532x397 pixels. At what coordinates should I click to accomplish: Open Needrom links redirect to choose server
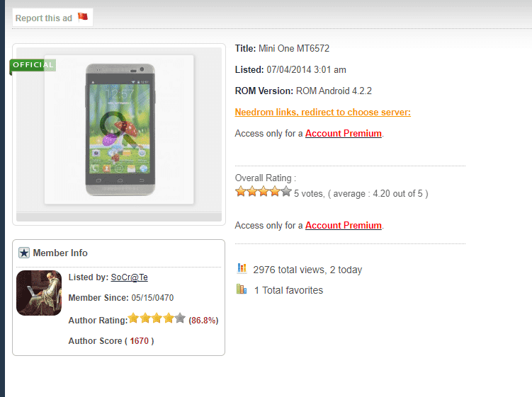pyautogui.click(x=322, y=113)
